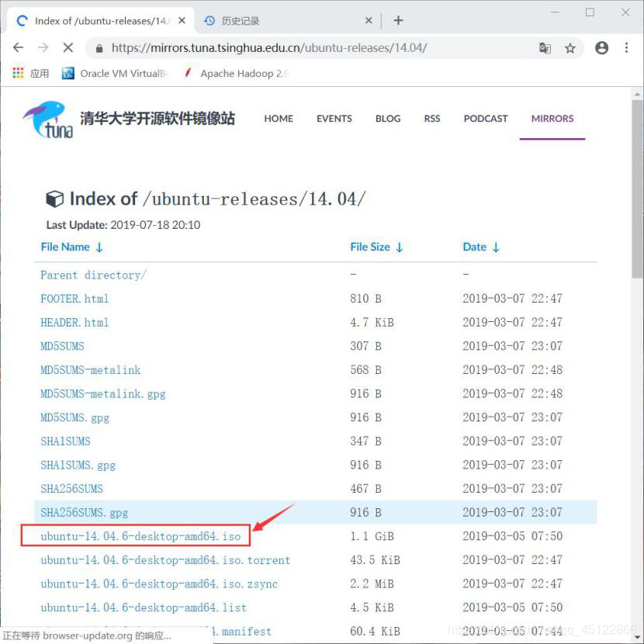Open the PODCAST menu item
The height and width of the screenshot is (644, 644).
click(486, 119)
